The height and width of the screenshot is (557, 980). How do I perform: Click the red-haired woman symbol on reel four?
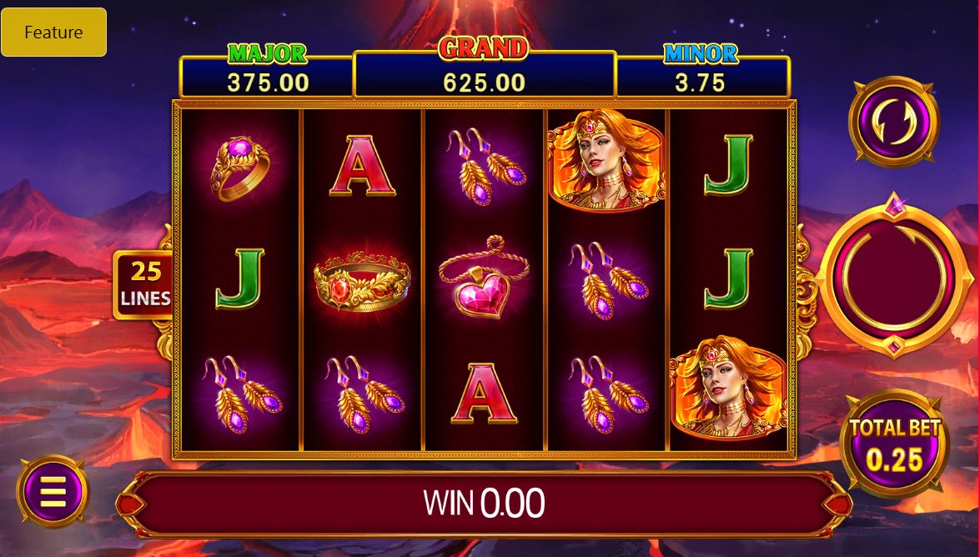click(606, 161)
